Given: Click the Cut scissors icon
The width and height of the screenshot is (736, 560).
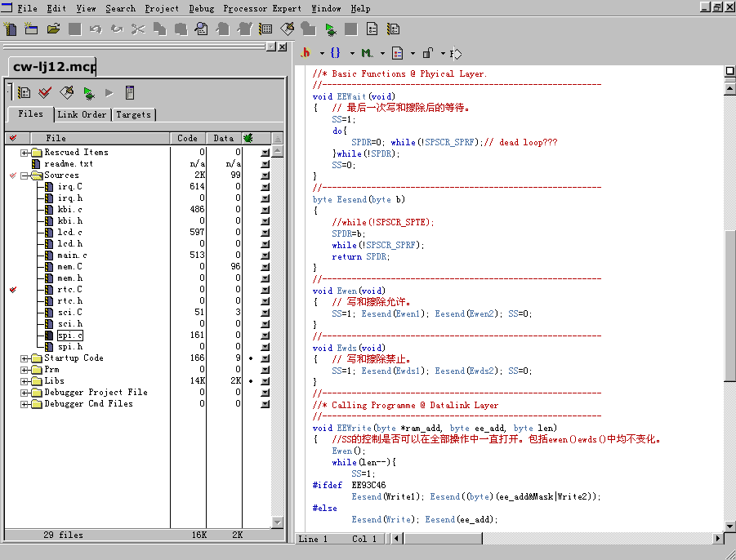Looking at the screenshot, I should pyautogui.click(x=138, y=29).
